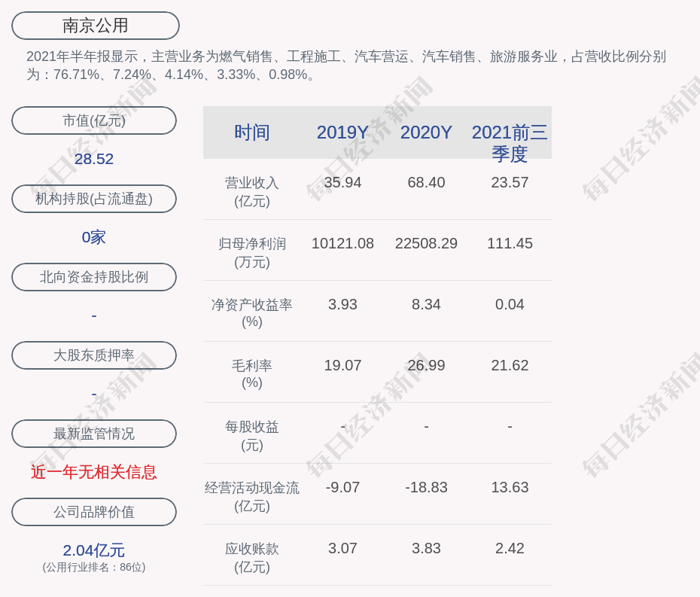700x597 pixels.
Task: Click revenue value 68.40
Action: point(426,183)
